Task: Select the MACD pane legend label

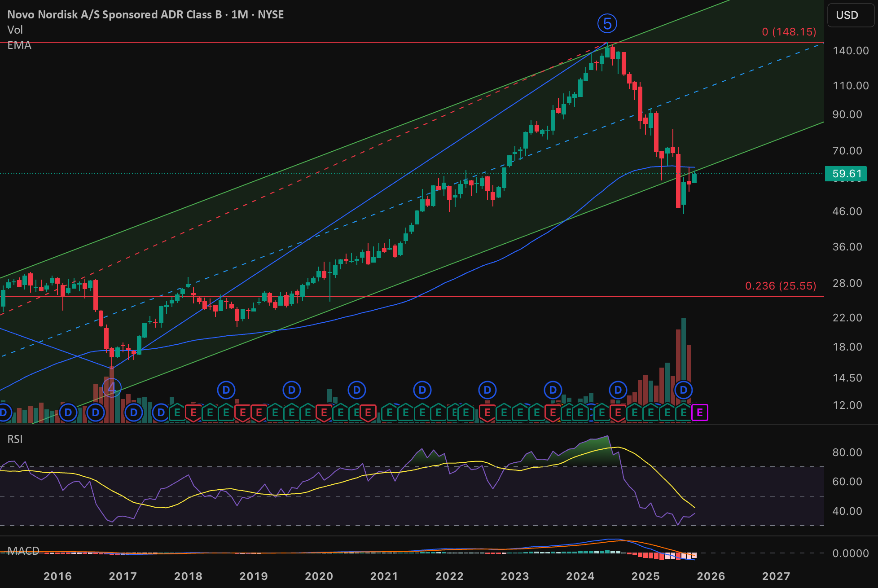Action: tap(23, 551)
